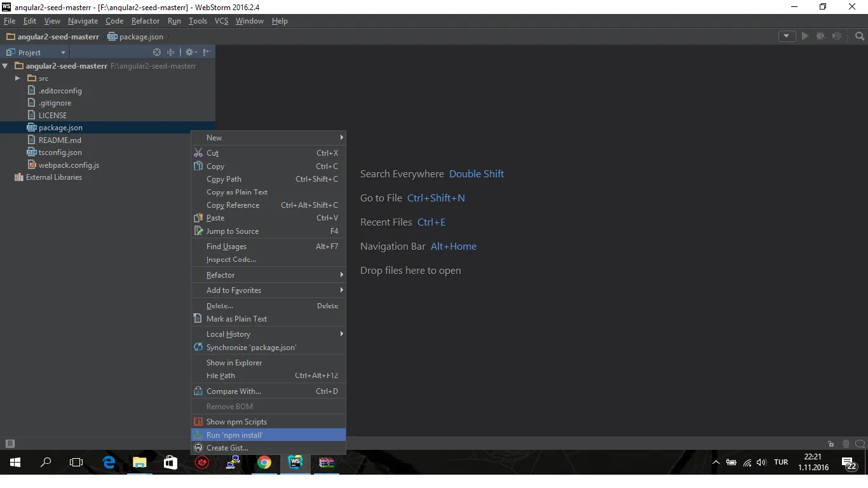Click the Run with Coverage icon

(837, 36)
